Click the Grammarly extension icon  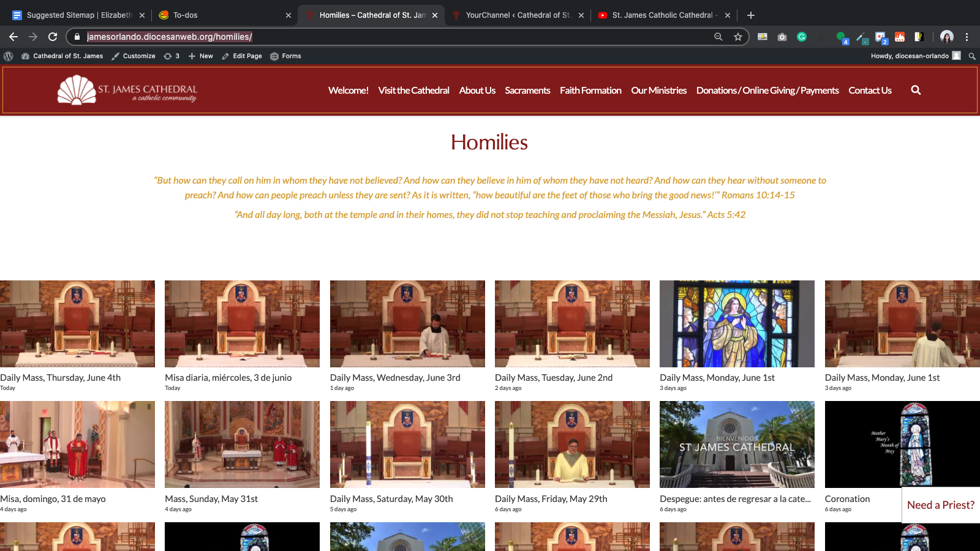pos(802,37)
